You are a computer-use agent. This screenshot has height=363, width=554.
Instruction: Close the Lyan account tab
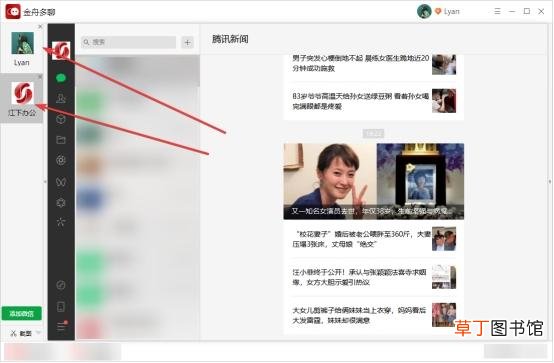(40, 27)
